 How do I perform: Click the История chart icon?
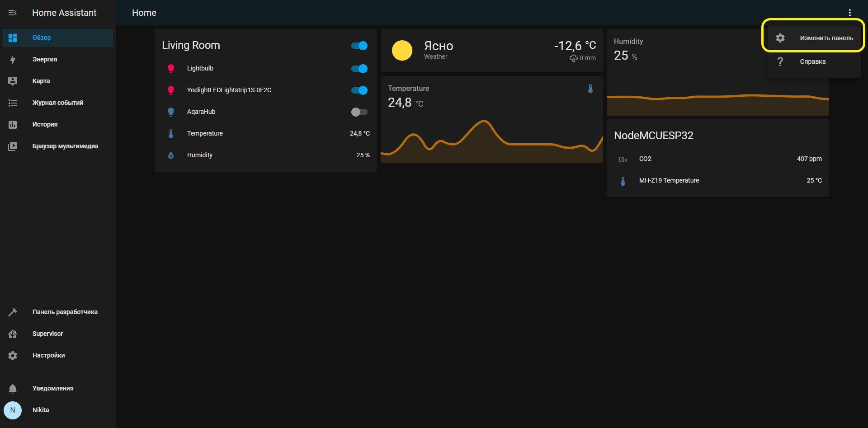[x=13, y=124]
